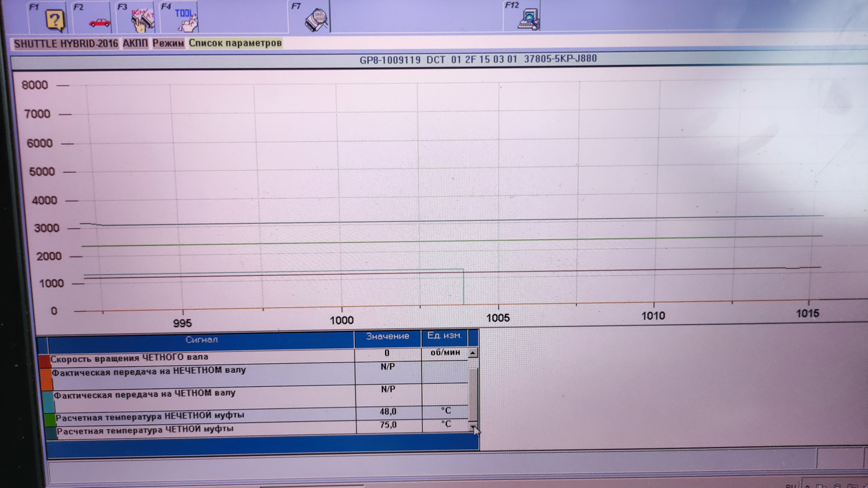868x488 pixels.
Task: Open the F4 TOOL icon
Action: (x=186, y=20)
